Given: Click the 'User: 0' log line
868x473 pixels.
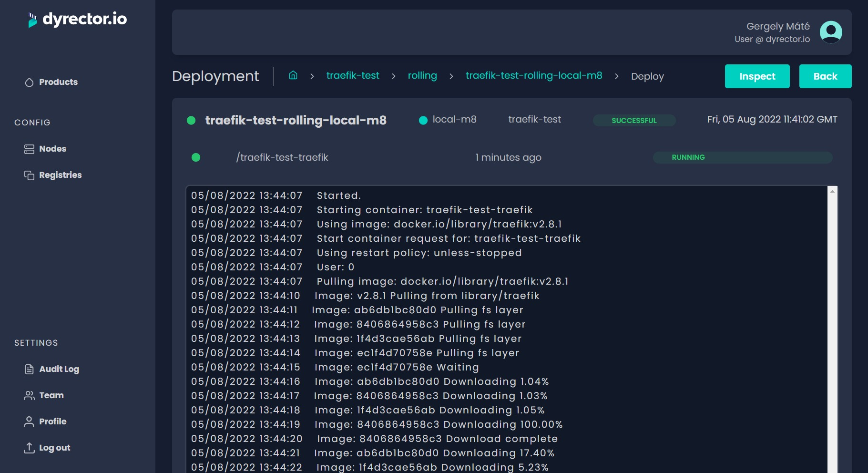Looking at the screenshot, I should pyautogui.click(x=336, y=267).
